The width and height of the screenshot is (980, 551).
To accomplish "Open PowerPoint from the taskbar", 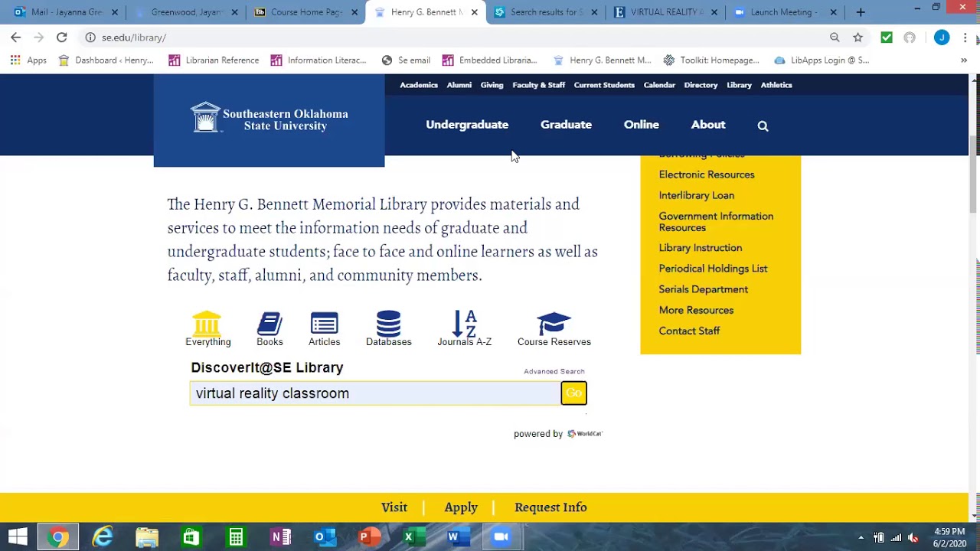I will [x=370, y=537].
